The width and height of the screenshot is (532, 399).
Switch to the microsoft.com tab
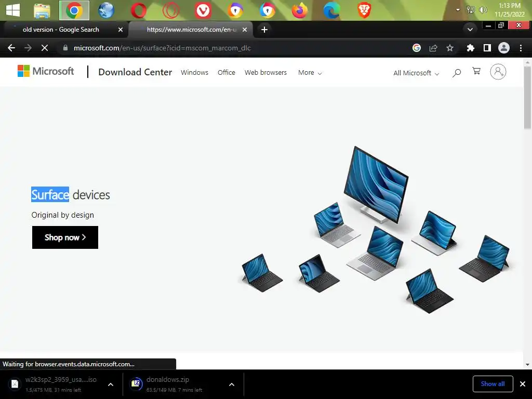tap(192, 30)
